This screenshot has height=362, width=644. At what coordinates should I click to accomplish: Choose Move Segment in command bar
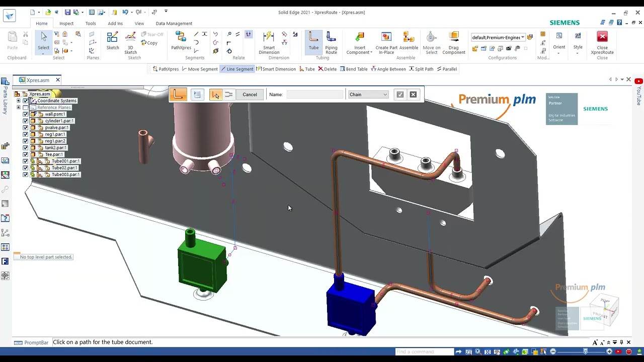(199, 69)
